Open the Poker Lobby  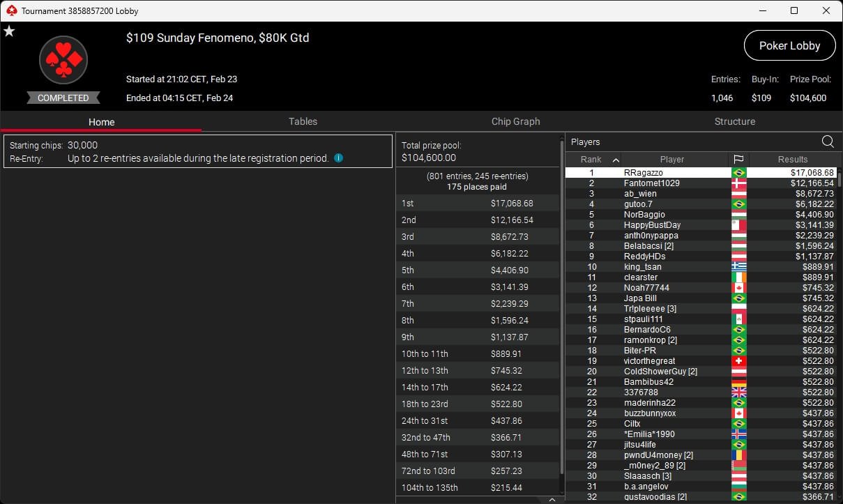click(x=789, y=45)
